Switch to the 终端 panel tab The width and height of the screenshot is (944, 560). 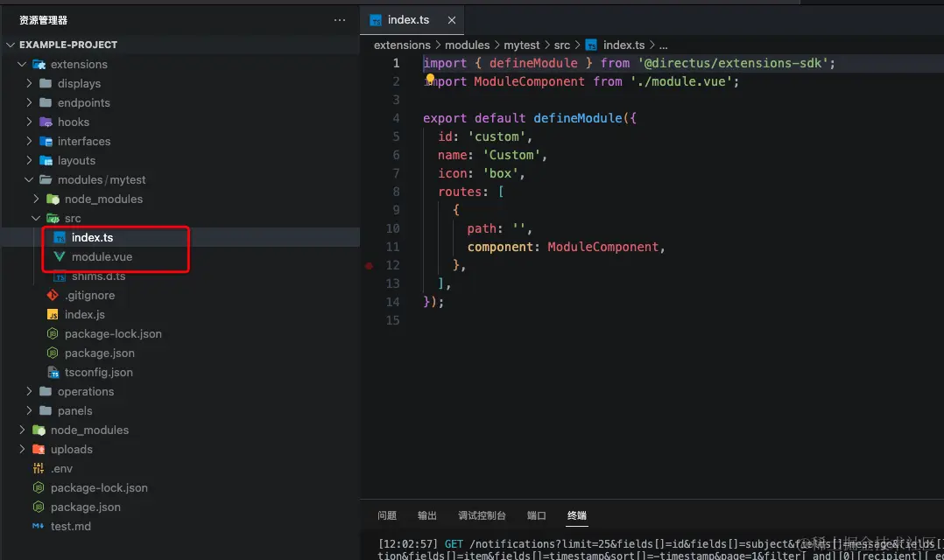[577, 515]
